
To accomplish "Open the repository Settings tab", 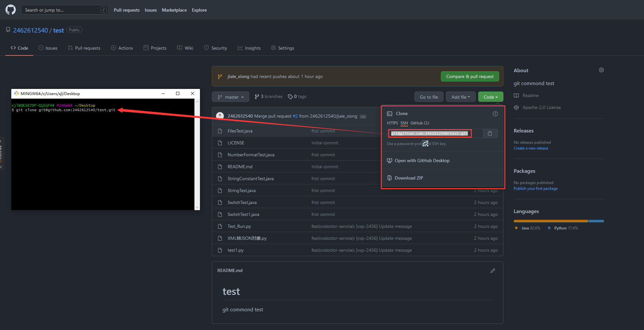I will 282,48.
